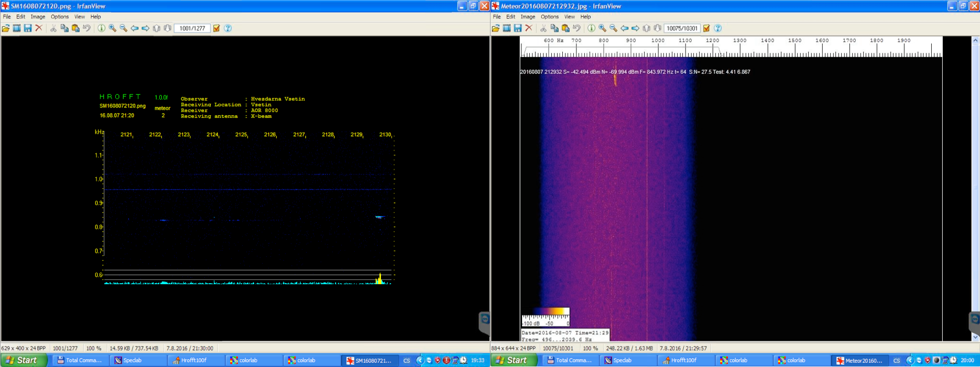The height and width of the screenshot is (367, 980).
Task: Open file icon in SM1608072120.png window
Action: 6,28
